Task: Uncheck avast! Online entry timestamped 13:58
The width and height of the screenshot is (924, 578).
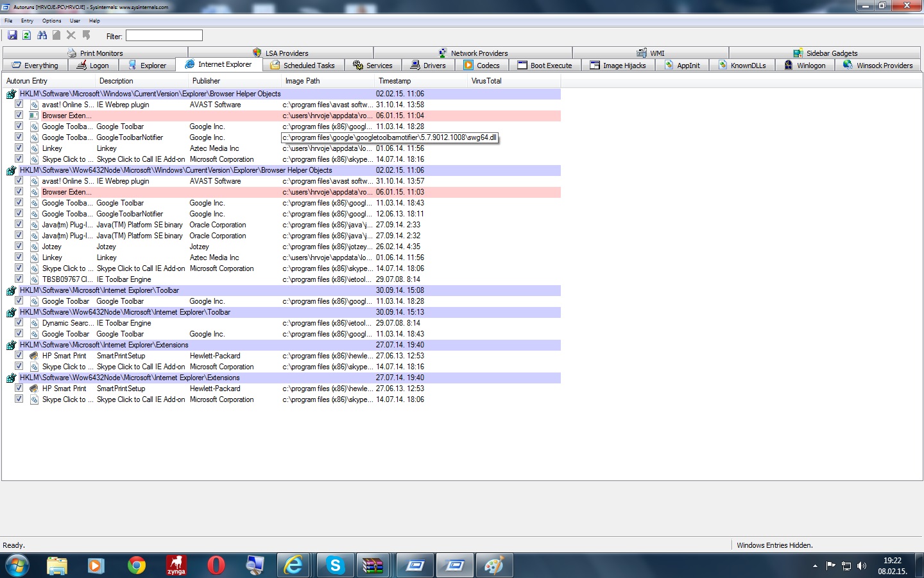Action: [19, 104]
